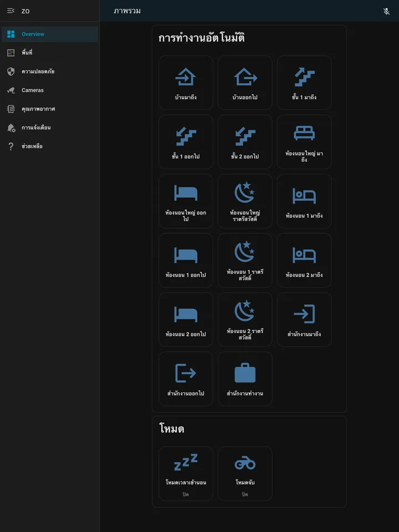Run the สำนักงานมาถึง office arrive automation
The width and height of the screenshot is (399, 532).
tap(304, 319)
